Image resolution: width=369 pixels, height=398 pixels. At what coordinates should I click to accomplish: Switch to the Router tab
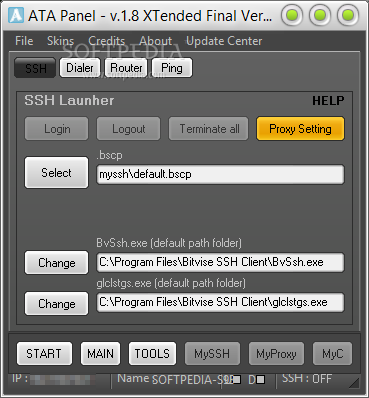click(126, 68)
